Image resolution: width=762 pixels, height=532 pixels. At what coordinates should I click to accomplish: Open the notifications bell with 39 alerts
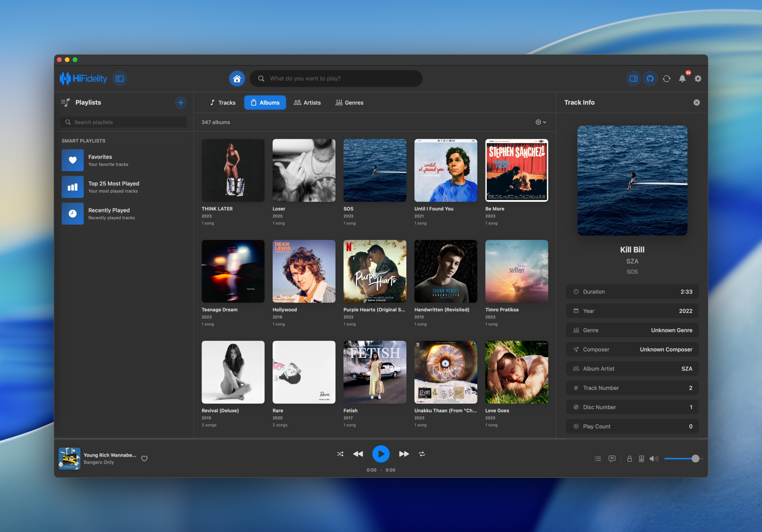682,79
